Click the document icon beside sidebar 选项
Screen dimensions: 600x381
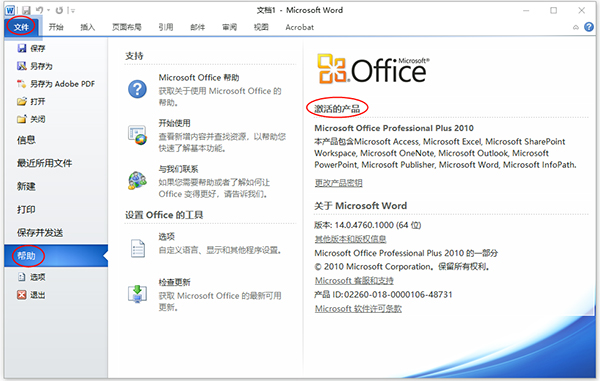click(x=21, y=277)
